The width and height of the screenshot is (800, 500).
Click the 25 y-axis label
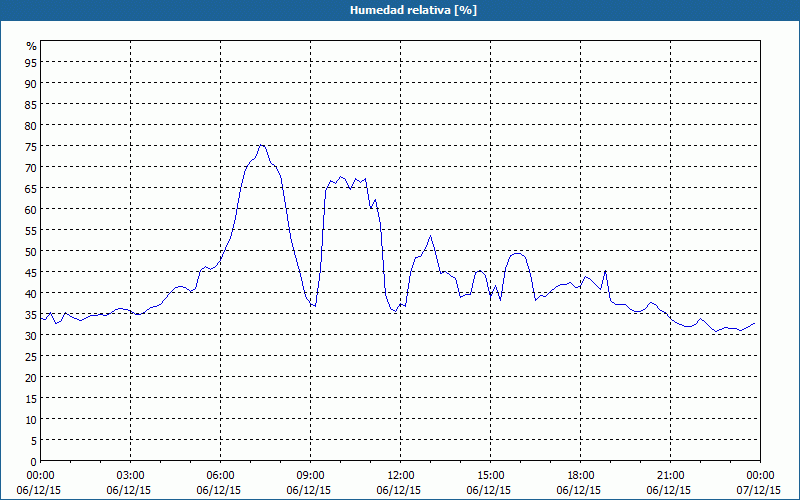[x=31, y=356]
